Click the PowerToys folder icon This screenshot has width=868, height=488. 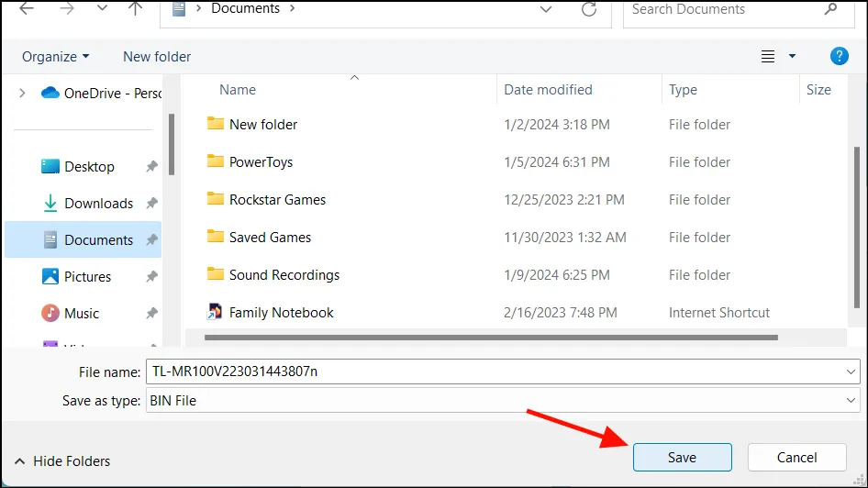pos(216,161)
